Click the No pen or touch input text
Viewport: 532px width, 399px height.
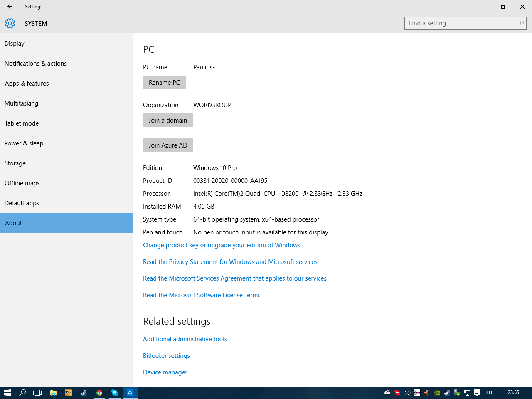coord(261,232)
